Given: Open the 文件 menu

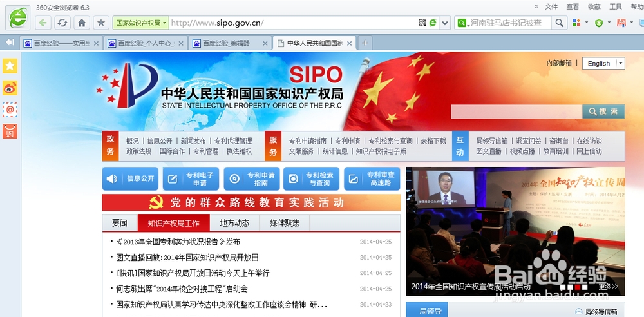Looking at the screenshot, I should (551, 6).
